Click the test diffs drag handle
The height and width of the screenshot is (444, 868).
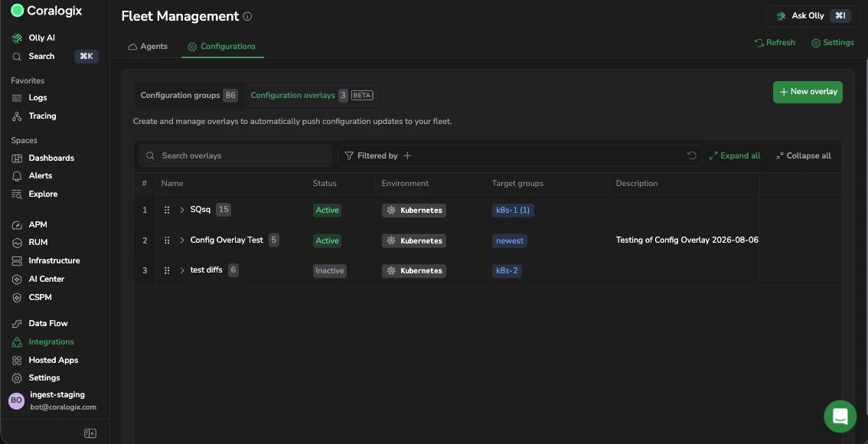point(167,271)
